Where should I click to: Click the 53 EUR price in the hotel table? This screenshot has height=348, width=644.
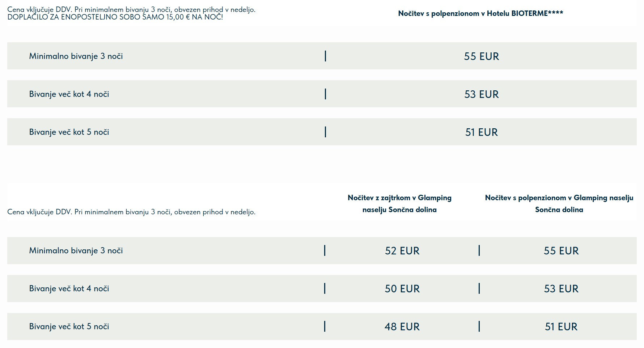pyautogui.click(x=482, y=94)
